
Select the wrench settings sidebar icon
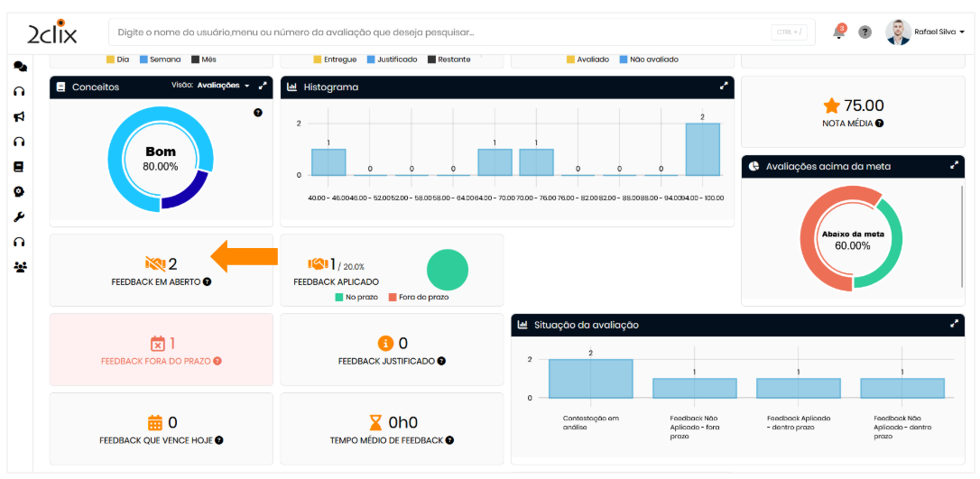[x=19, y=216]
